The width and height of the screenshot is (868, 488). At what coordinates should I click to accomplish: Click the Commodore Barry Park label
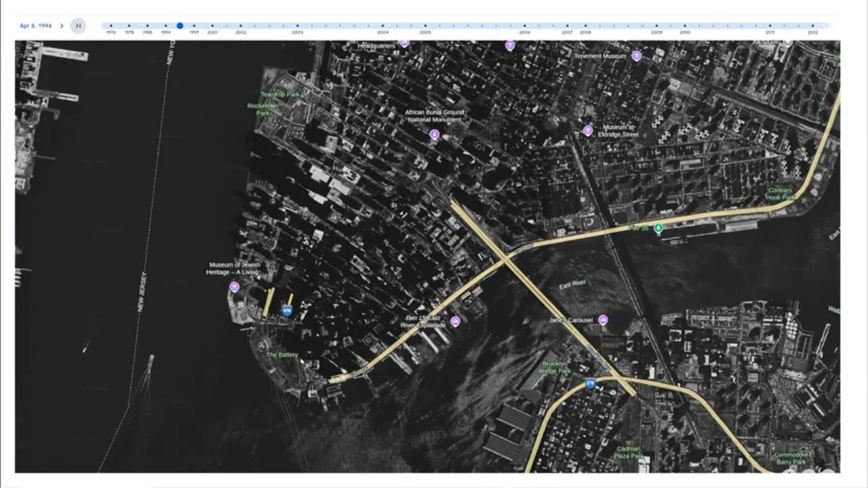[792, 458]
